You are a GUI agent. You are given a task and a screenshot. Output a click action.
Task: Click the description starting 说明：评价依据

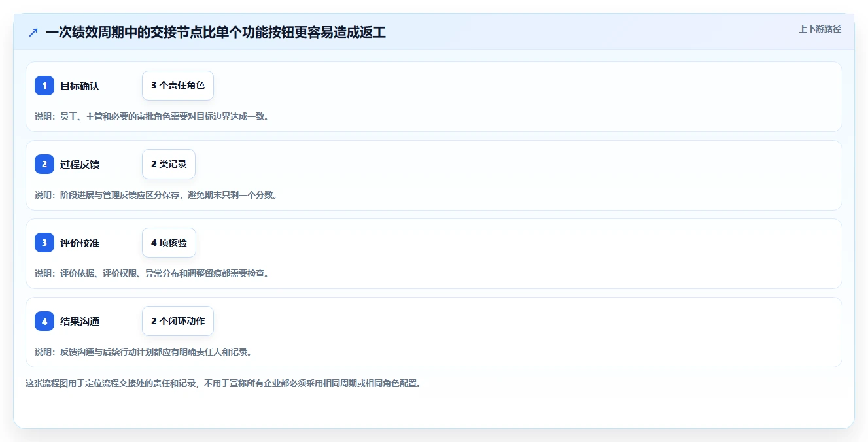click(152, 273)
